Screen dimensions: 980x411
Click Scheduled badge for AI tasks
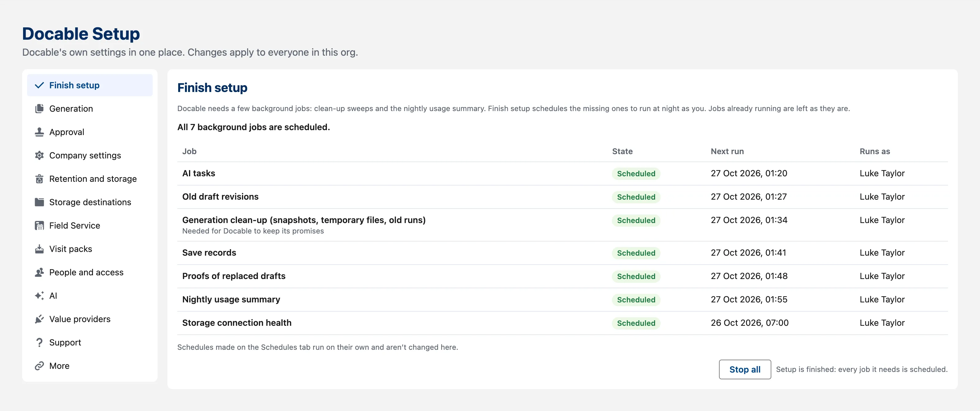tap(636, 174)
